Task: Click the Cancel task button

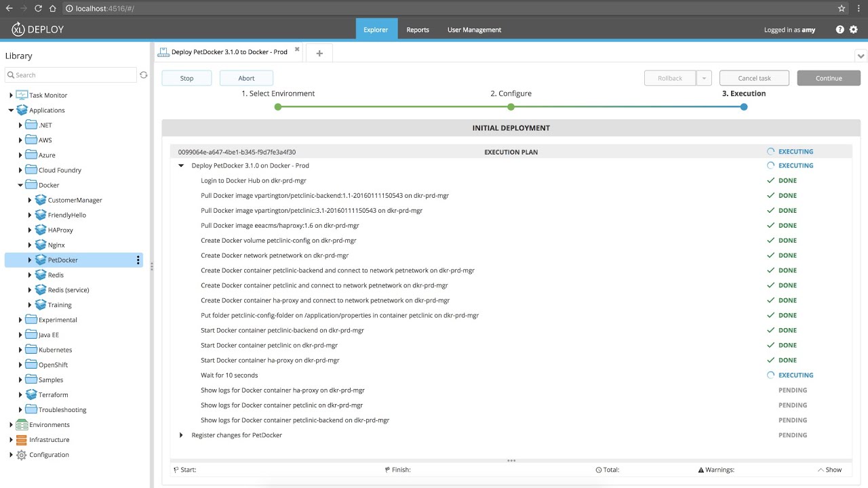Action: point(754,78)
